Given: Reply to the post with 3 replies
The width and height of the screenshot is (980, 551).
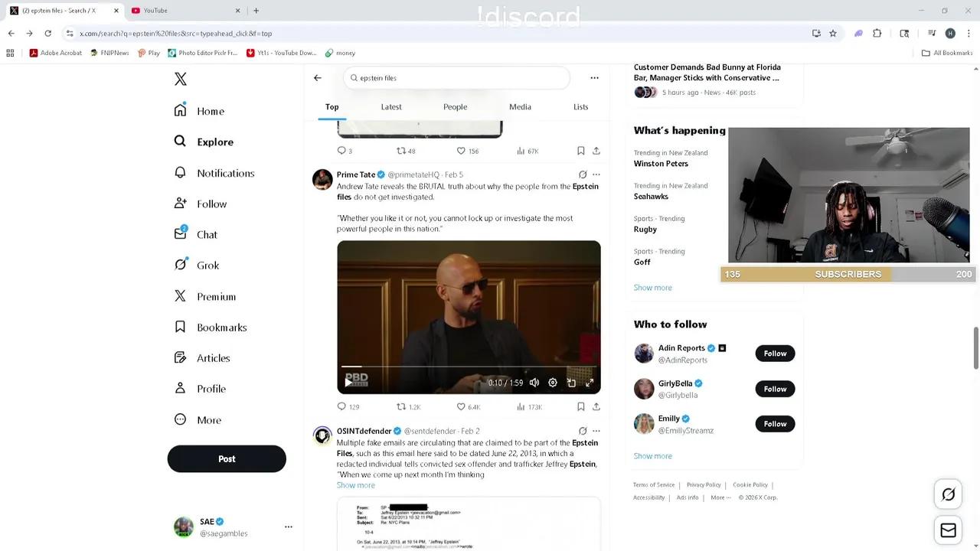Looking at the screenshot, I should (x=345, y=151).
